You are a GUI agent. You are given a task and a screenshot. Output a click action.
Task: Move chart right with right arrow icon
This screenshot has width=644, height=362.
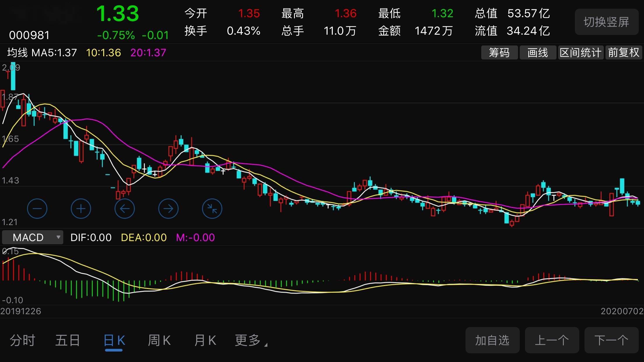coord(168,209)
